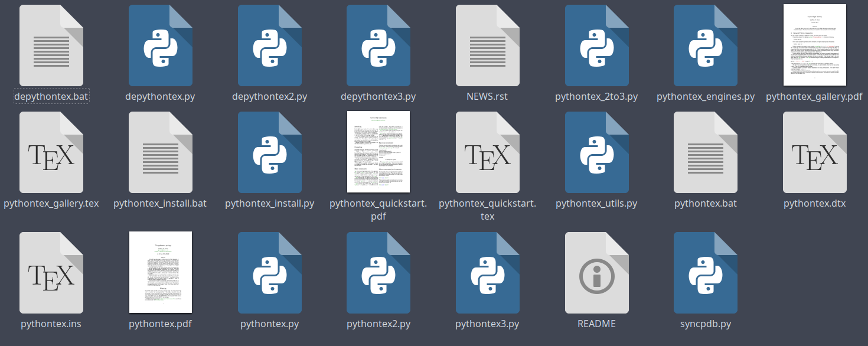Click the NEWS.rst text file
The width and height of the screenshot is (868, 346).
488,46
